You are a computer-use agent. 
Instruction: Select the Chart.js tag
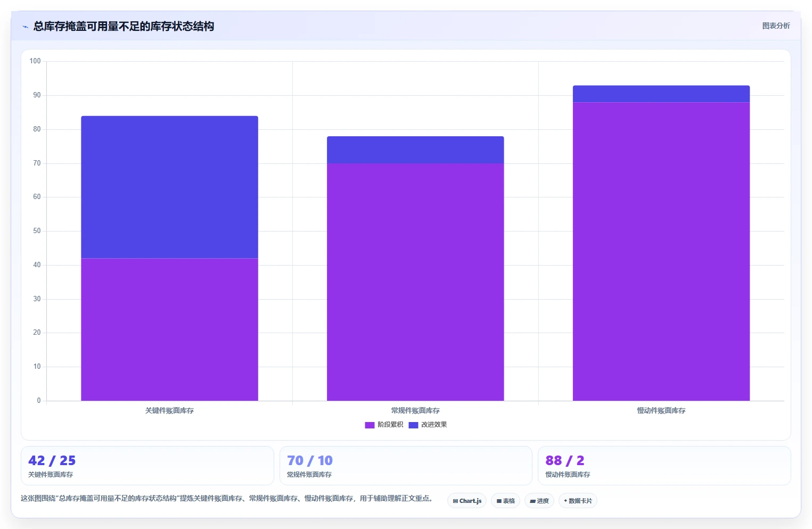pos(467,501)
